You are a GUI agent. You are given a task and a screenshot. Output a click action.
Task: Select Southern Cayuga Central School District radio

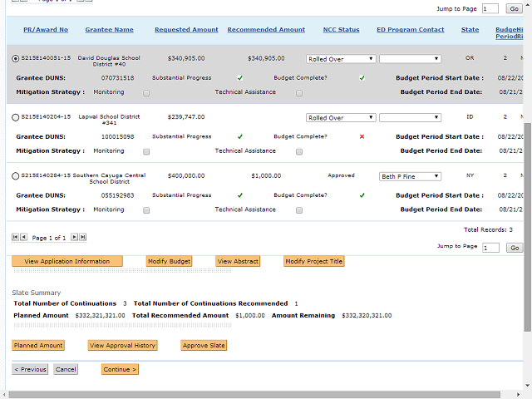16,176
